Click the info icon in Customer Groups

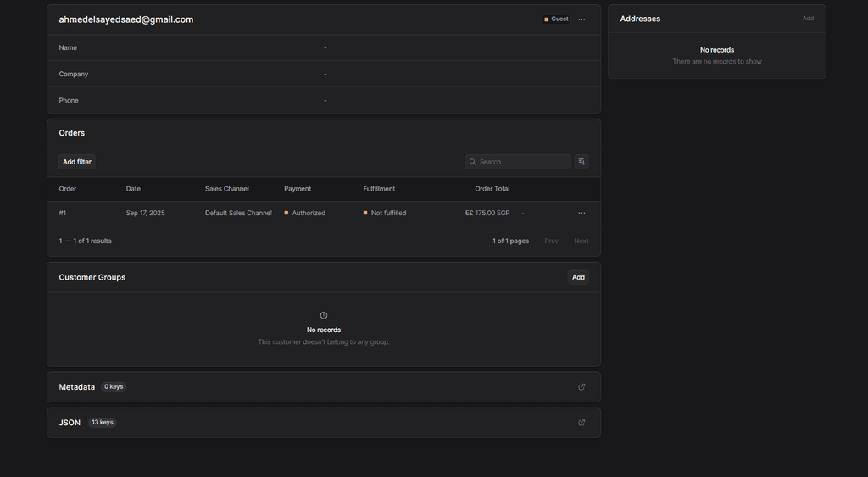point(324,315)
